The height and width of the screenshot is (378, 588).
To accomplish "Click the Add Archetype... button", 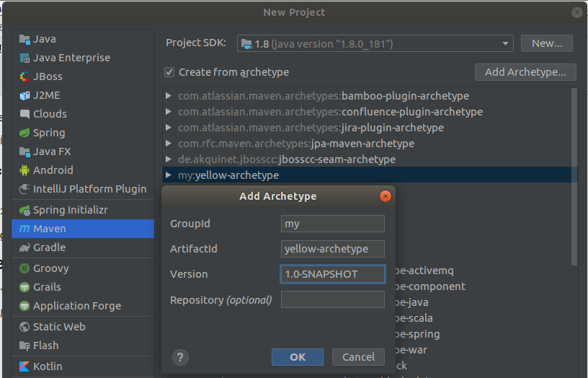I will [x=525, y=72].
